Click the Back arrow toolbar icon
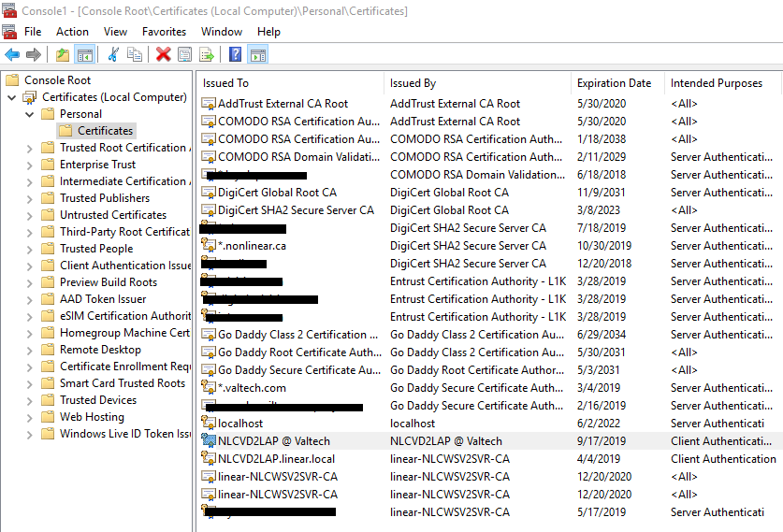This screenshot has height=532, width=783. (12, 54)
